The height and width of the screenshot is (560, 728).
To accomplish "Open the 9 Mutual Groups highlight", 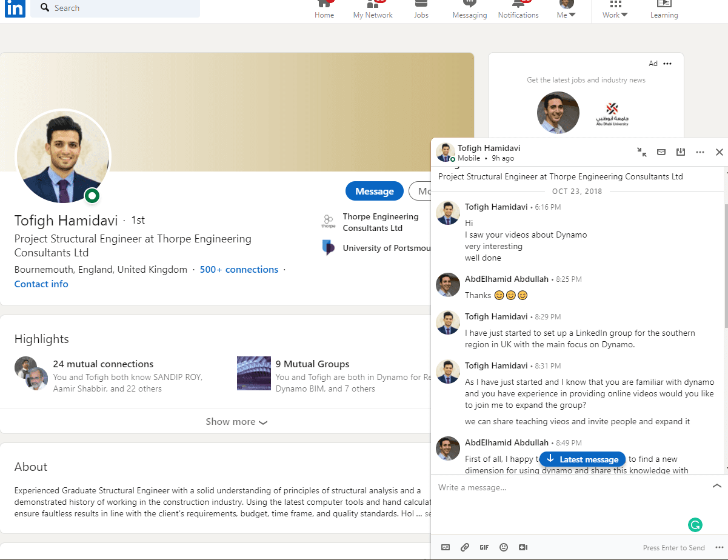I will (x=312, y=364).
